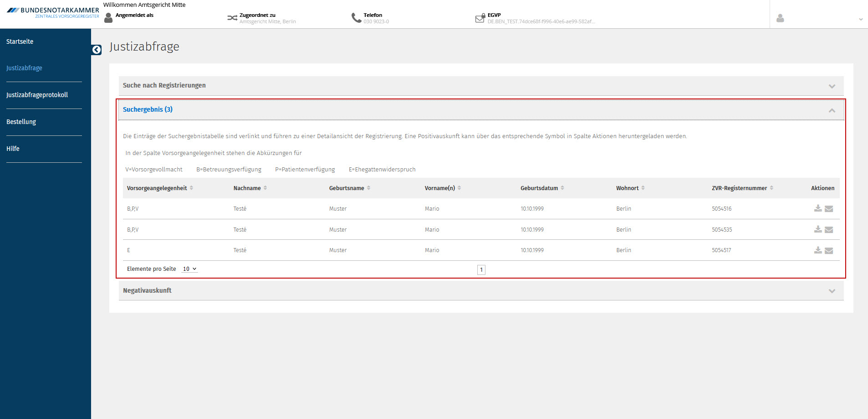Screen dimensions: 868x419
Task: Click the EGVP mailbox icon
Action: point(480,18)
